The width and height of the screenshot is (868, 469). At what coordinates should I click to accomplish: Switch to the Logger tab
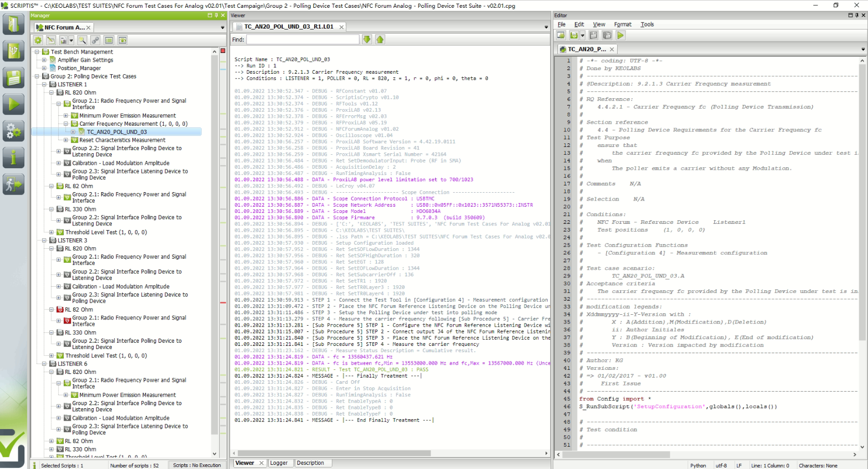coord(279,463)
